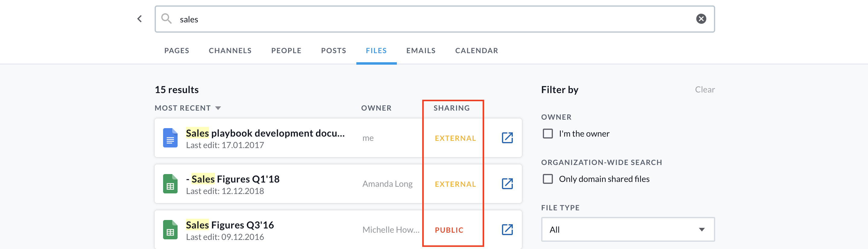Viewport: 868px width, 249px height.
Task: Open the Sales Figures Q3'16 file title
Action: [230, 225]
